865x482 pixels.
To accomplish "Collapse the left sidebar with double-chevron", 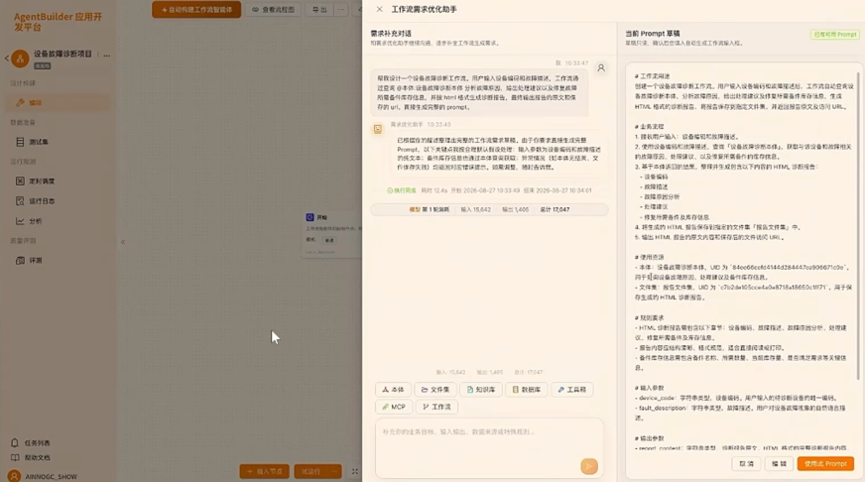I will [122, 242].
